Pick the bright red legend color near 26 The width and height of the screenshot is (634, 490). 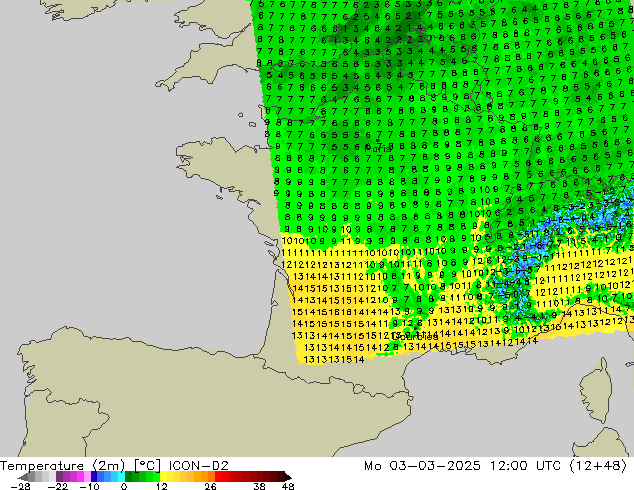coord(219,477)
